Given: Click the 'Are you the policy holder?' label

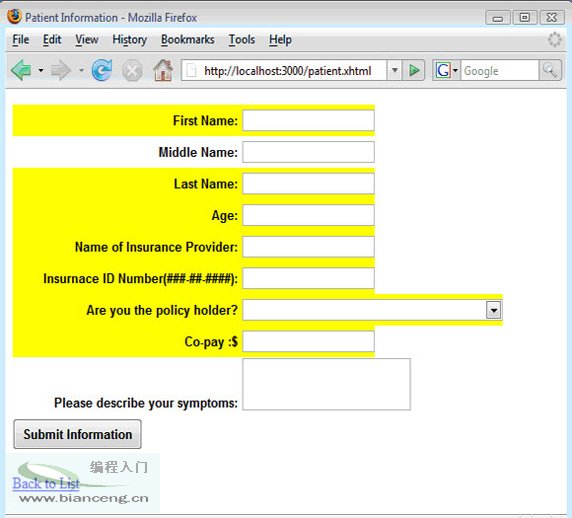Looking at the screenshot, I should [162, 310].
